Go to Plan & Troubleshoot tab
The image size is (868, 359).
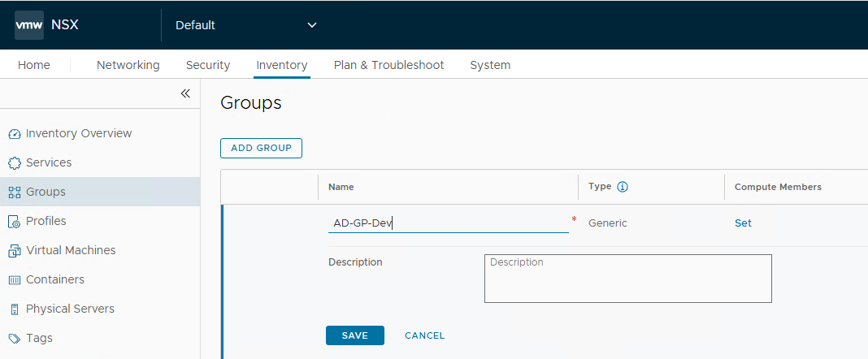(x=388, y=65)
